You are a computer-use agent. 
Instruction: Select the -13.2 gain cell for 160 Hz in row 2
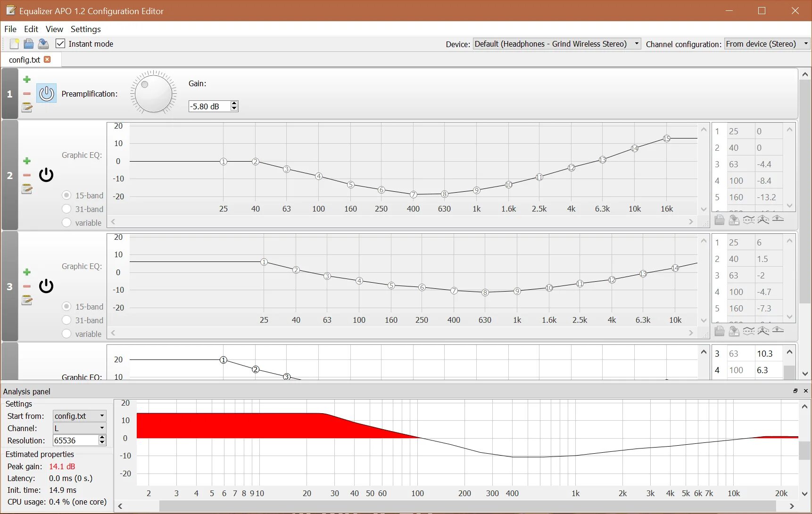[x=769, y=197]
